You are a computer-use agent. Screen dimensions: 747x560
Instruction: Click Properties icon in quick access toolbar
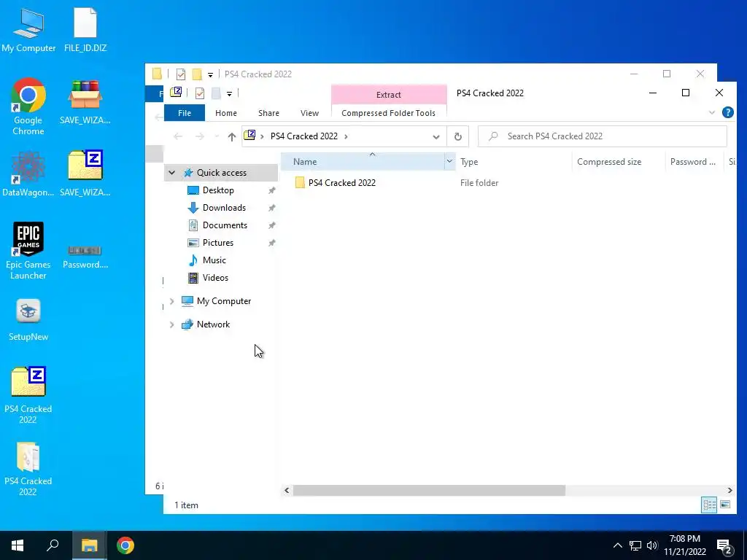pos(200,93)
